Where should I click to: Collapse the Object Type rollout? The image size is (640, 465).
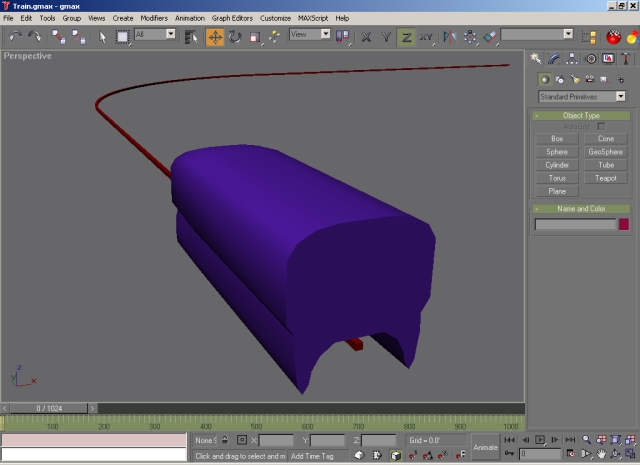click(582, 116)
